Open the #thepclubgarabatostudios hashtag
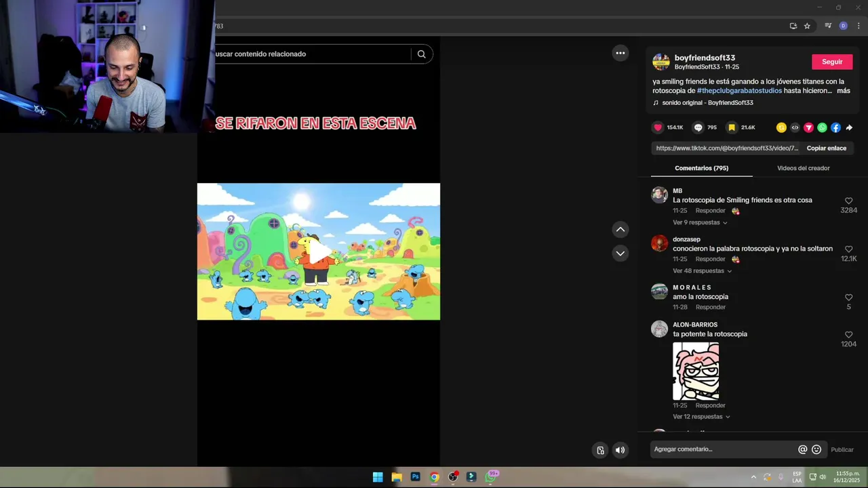 tap(739, 91)
